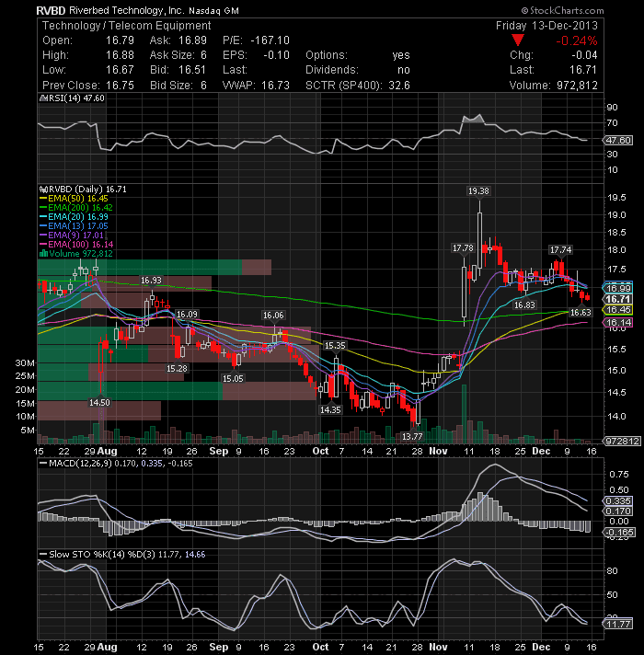Click the 17.74 price label
The image size is (644, 655).
[560, 250]
